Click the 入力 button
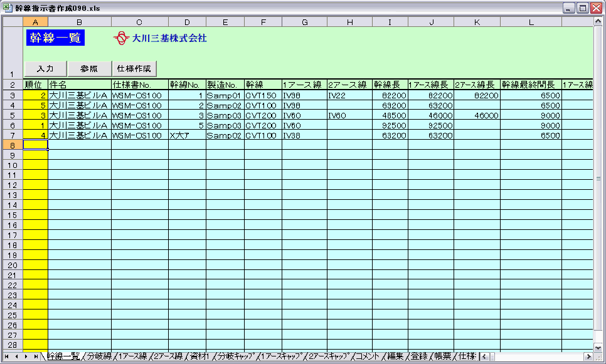The width and height of the screenshot is (606, 364). 46,69
